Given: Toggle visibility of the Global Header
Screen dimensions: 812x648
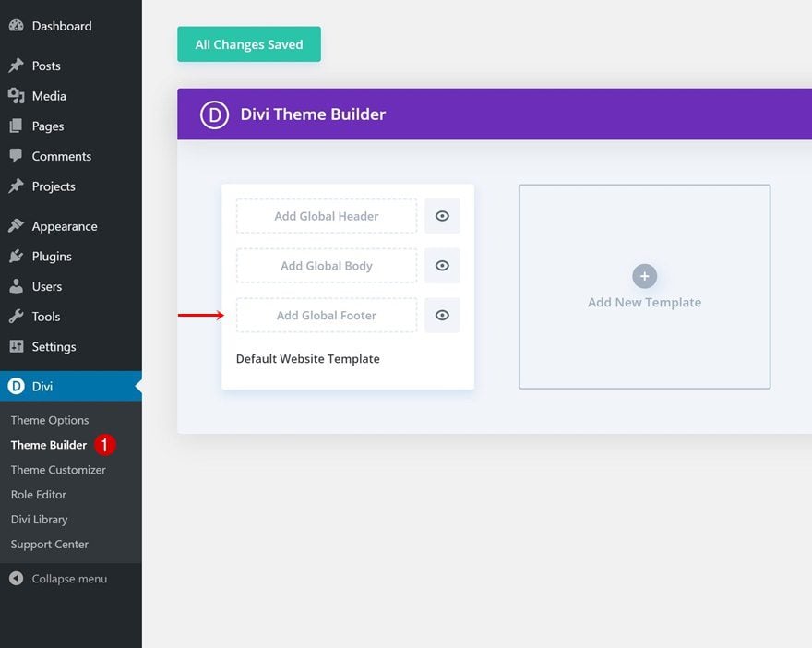Looking at the screenshot, I should 442,216.
